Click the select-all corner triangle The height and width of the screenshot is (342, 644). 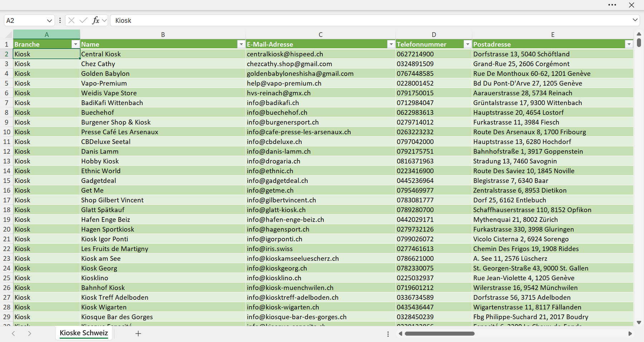[x=8, y=35]
